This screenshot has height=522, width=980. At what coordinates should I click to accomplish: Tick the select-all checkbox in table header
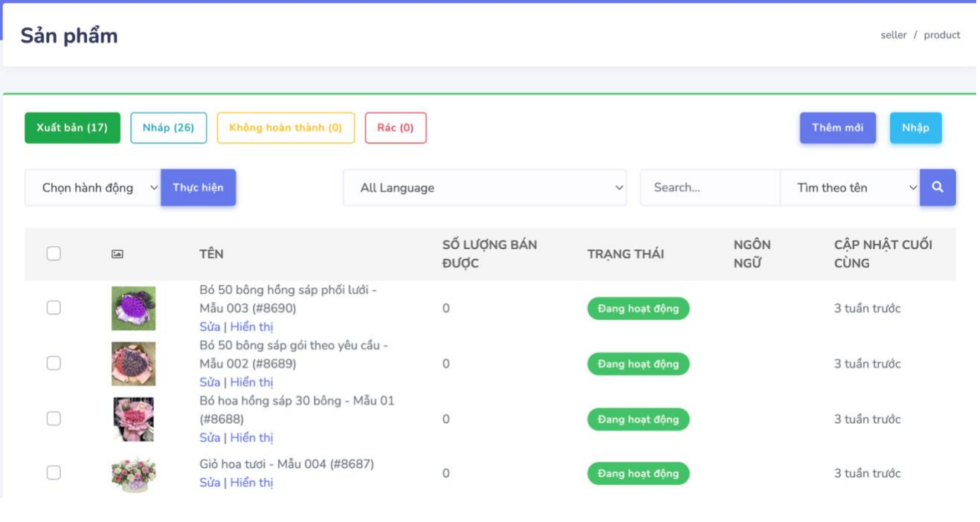(54, 254)
